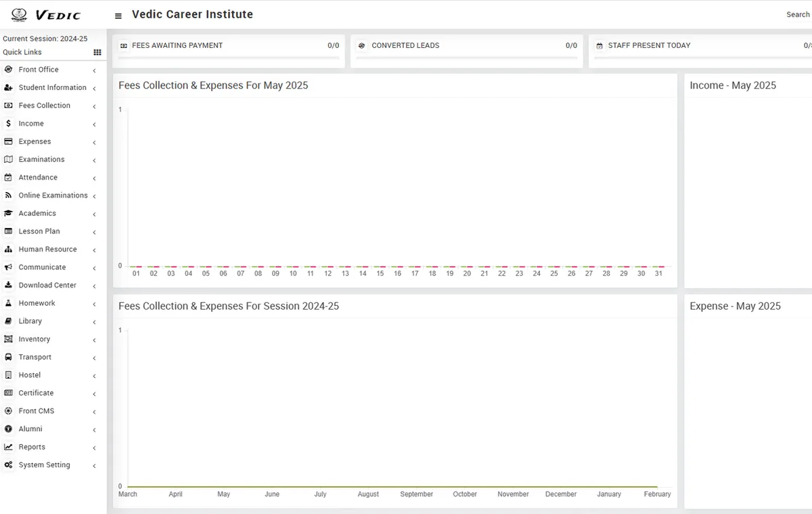The height and width of the screenshot is (514, 812).
Task: Open the Download Center menu item
Action: [x=53, y=285]
